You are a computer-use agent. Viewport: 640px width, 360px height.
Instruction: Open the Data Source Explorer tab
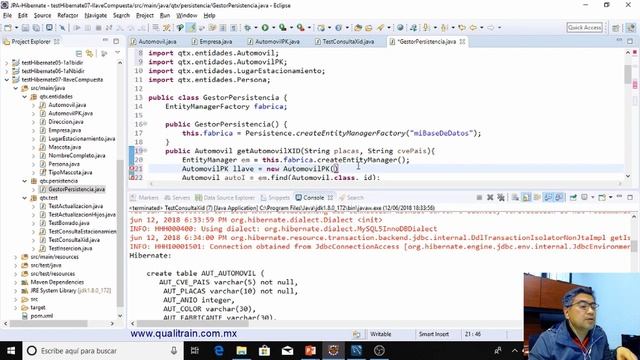[225, 198]
